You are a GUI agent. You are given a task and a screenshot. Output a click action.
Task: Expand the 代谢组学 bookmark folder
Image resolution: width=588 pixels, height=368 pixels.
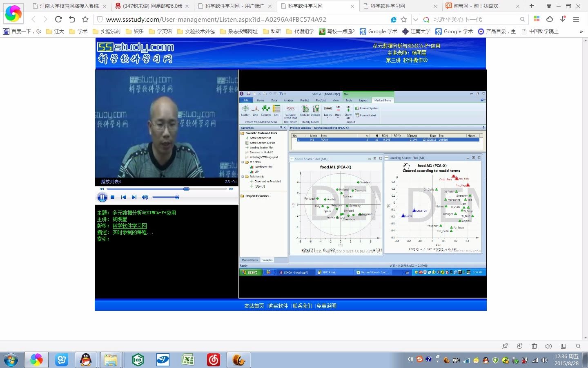tap(300, 31)
